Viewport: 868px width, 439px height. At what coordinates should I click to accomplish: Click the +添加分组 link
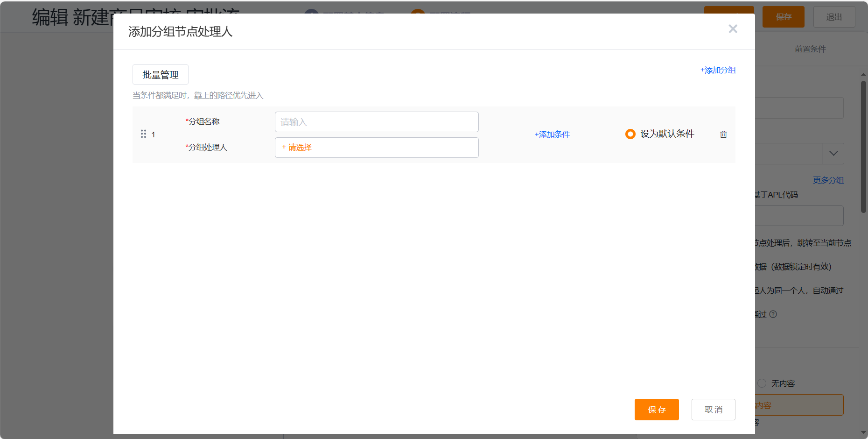coord(718,70)
